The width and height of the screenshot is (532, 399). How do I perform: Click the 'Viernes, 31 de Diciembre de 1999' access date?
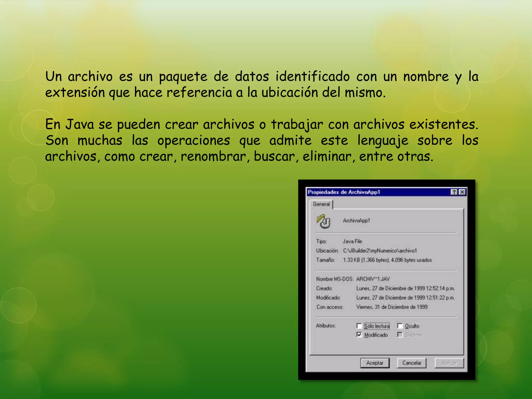pyautogui.click(x=392, y=307)
